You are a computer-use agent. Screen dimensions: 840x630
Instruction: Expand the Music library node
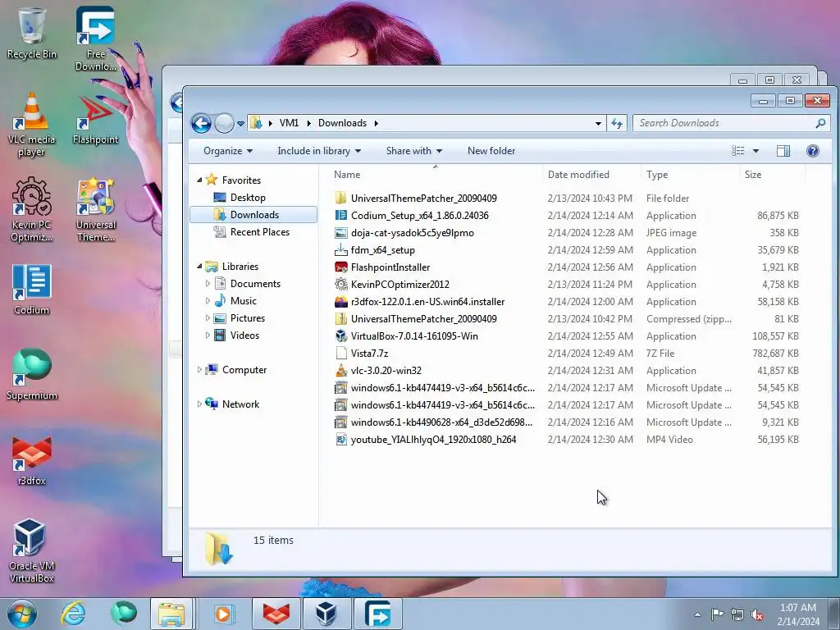[208, 301]
